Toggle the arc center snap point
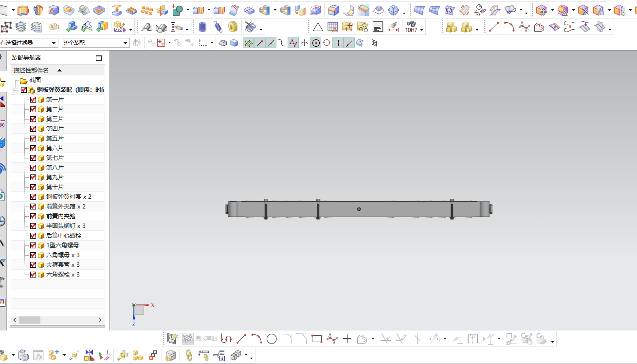 point(316,43)
